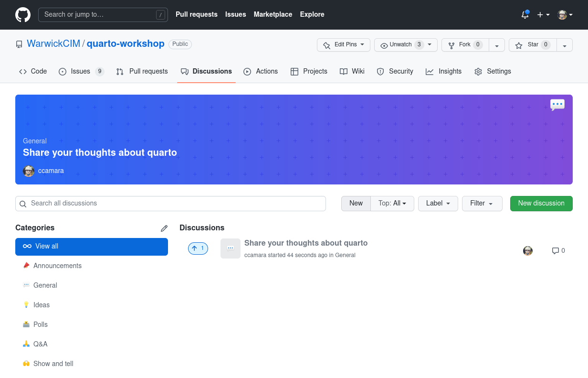Click the speech bubble icon on banner
Screen dimensions: 588x378
click(557, 105)
